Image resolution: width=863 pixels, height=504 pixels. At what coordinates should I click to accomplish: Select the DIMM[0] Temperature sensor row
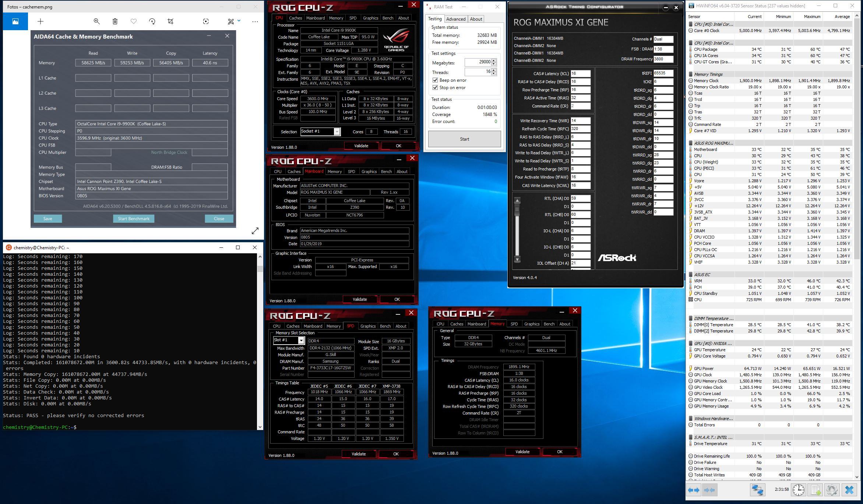point(770,325)
